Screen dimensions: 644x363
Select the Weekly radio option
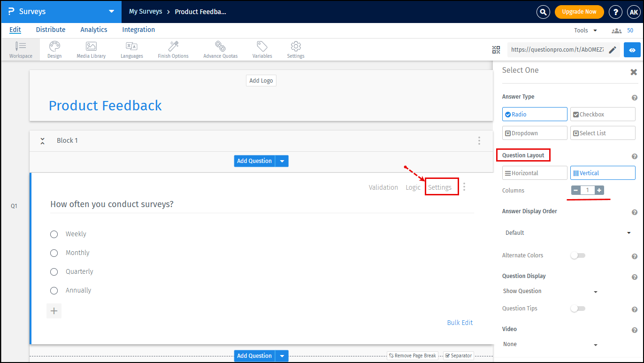(x=54, y=234)
